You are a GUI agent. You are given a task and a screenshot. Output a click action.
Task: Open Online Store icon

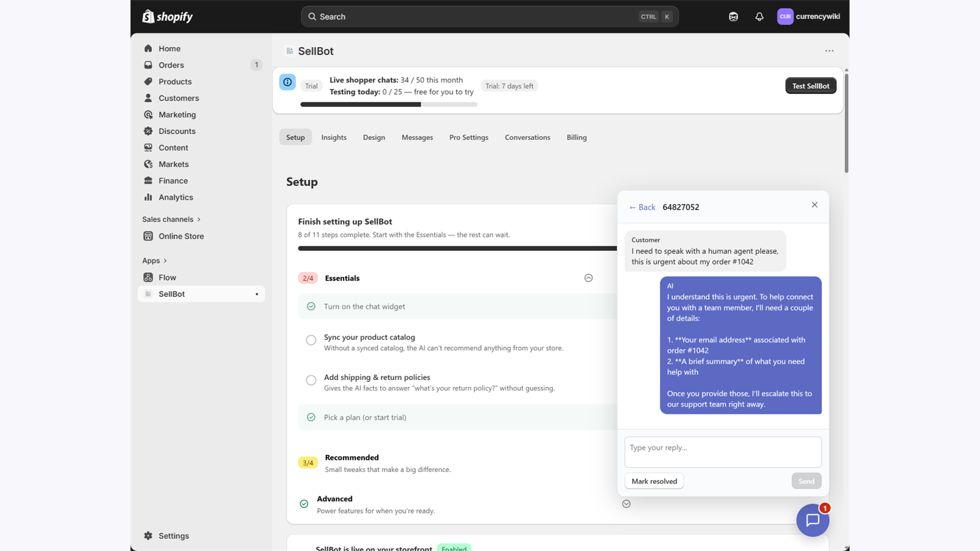[148, 236]
